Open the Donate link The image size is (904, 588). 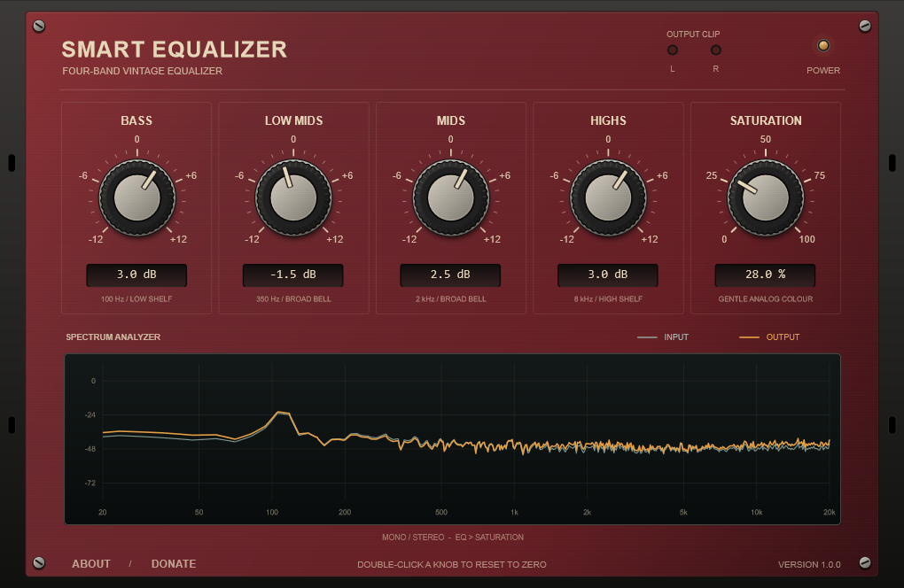174,564
